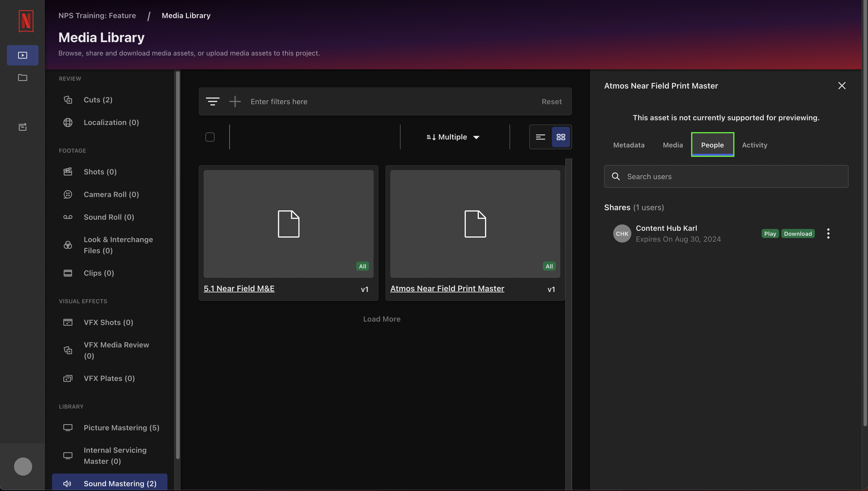Screen dimensions: 868x491
Task: Switch to the Metadata tab
Action: point(629,145)
